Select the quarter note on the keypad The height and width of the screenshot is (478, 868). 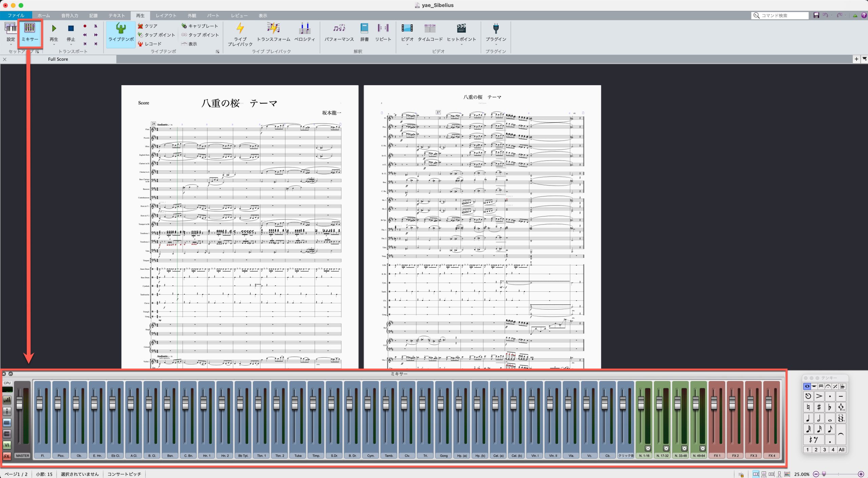(808, 418)
